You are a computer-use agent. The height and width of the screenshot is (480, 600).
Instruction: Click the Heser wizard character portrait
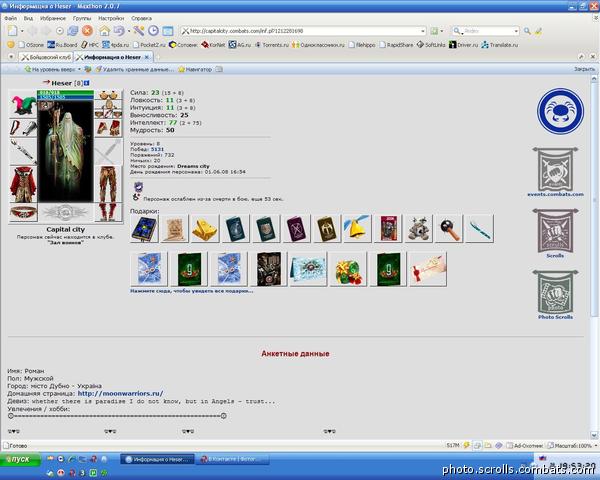click(x=65, y=152)
